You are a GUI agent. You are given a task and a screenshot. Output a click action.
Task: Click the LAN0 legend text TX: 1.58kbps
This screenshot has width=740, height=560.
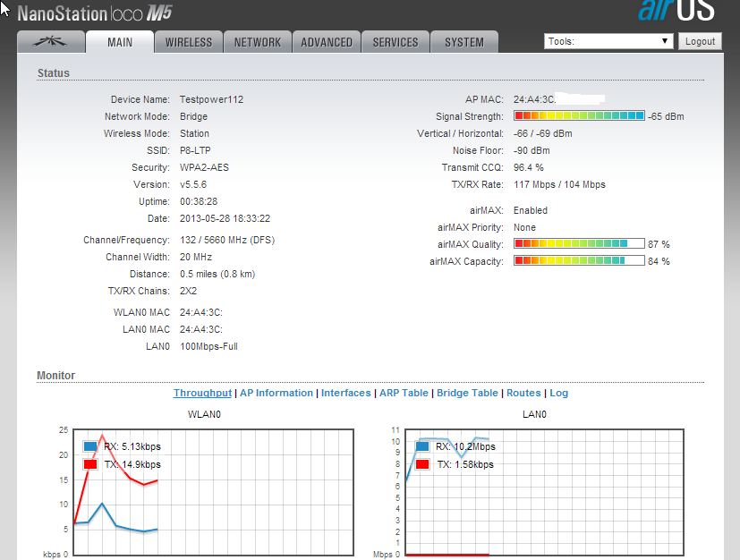click(465, 464)
